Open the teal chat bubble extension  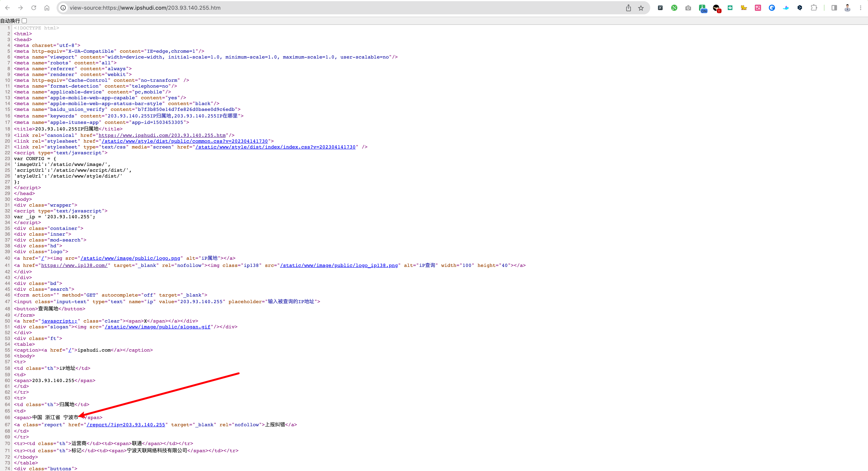click(x=730, y=8)
